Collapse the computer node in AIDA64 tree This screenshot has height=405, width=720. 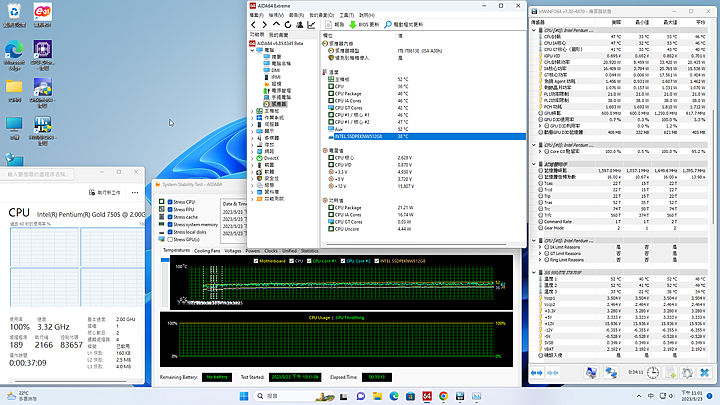(252, 50)
